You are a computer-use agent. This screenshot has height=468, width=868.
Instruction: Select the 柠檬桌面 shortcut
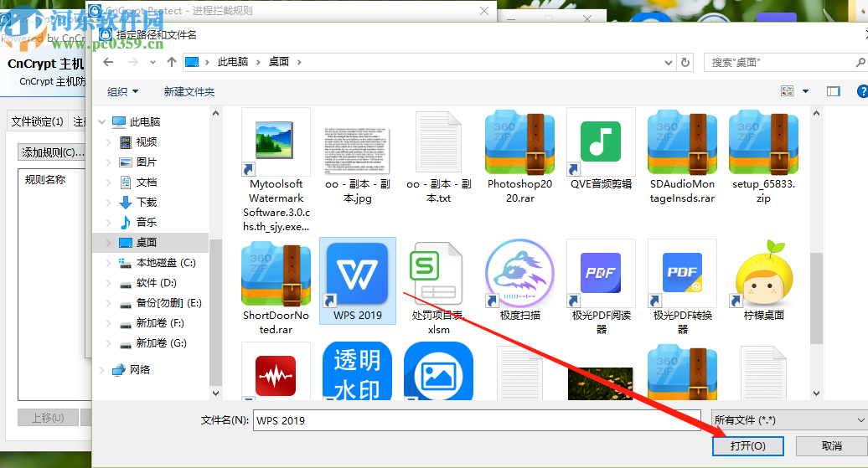(763, 281)
